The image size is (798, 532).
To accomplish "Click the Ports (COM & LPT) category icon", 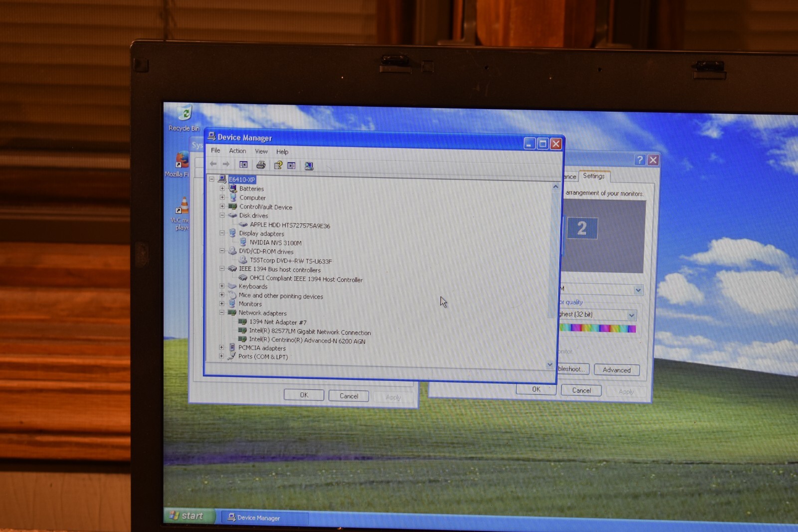I will pos(231,356).
